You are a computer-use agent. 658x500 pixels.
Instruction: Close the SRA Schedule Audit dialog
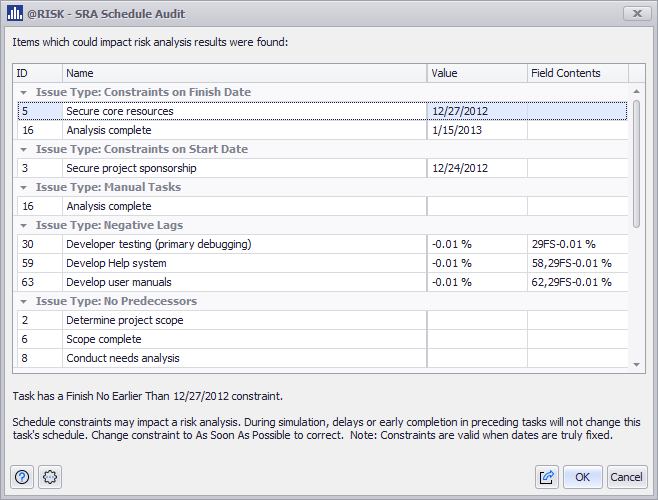tap(634, 14)
